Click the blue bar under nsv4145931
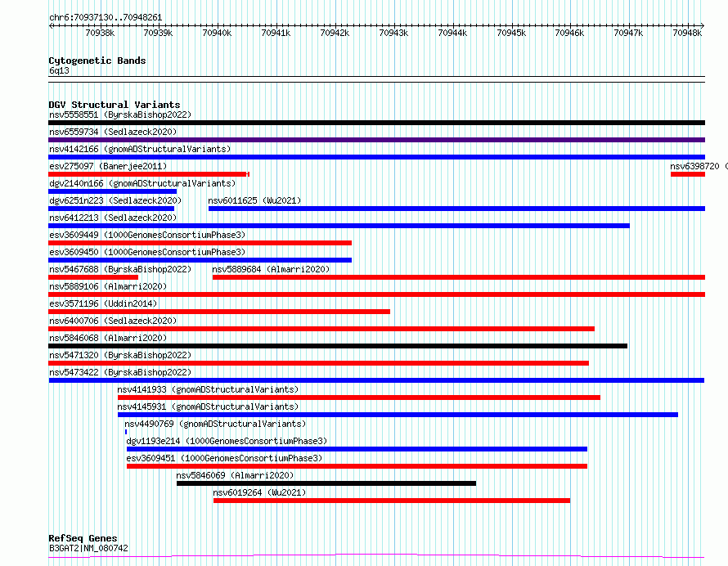The width and height of the screenshot is (728, 566). pos(398,416)
